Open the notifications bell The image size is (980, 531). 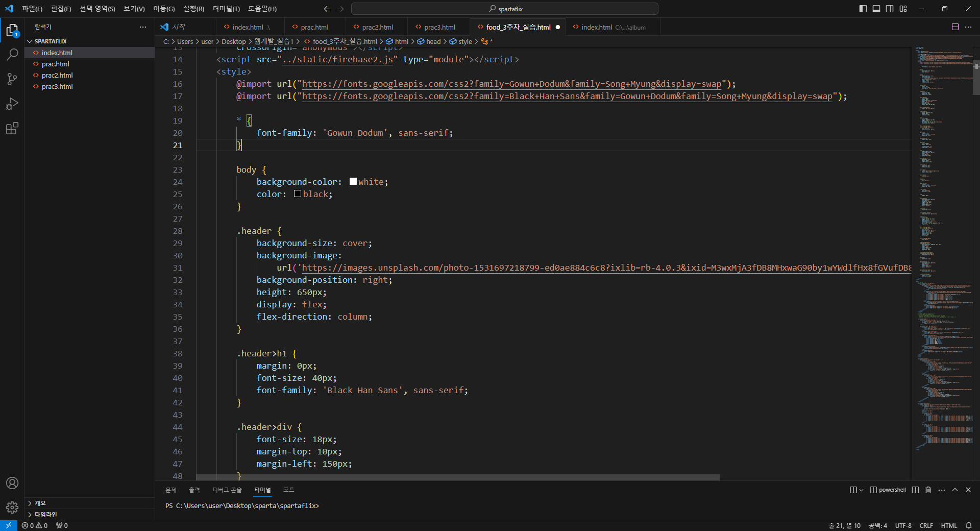(969, 525)
